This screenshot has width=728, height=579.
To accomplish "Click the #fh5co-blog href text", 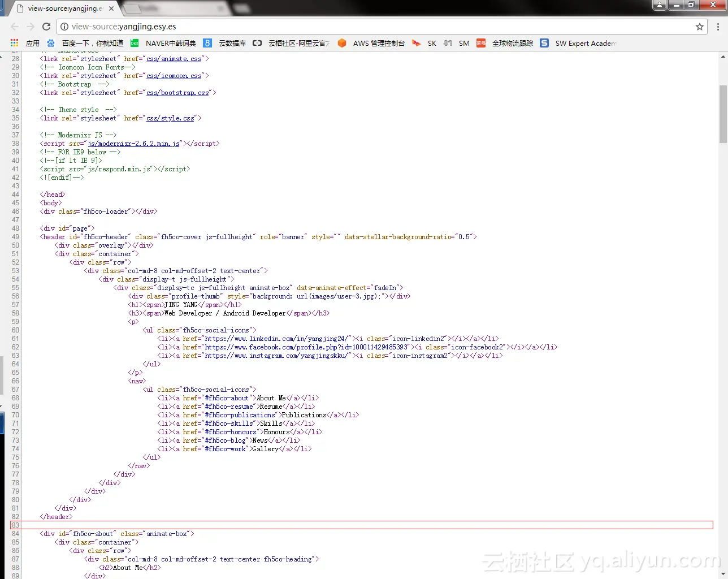I will (225, 440).
